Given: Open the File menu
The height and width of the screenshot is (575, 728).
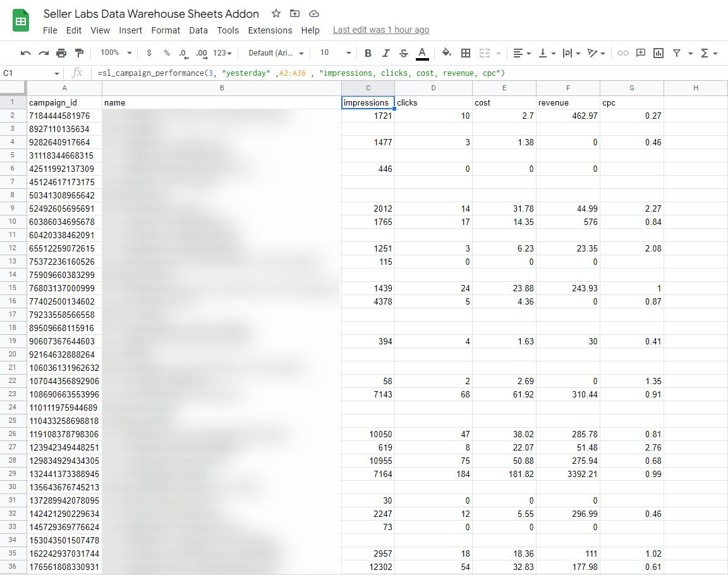Looking at the screenshot, I should coord(50,30).
